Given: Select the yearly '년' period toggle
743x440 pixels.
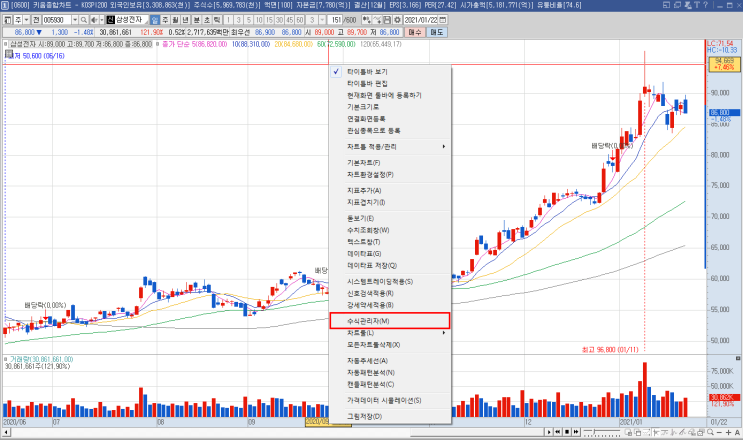Looking at the screenshot, I should click(185, 20).
